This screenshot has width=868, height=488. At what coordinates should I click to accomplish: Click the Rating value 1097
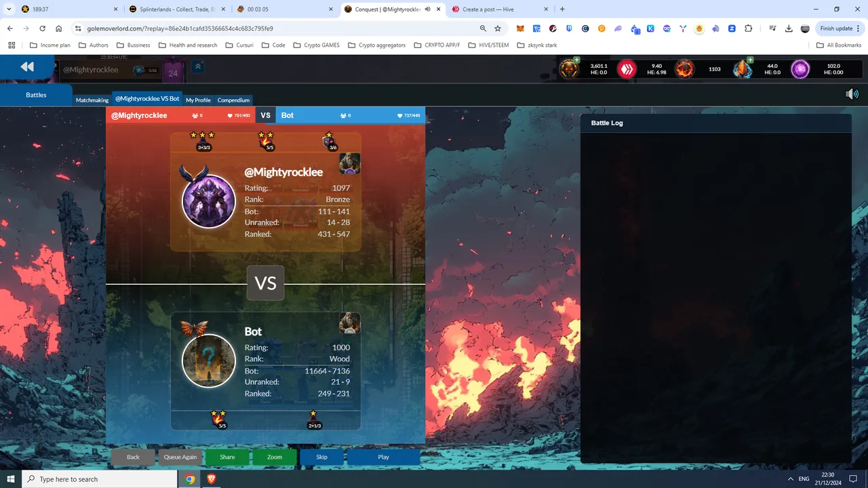coord(341,188)
